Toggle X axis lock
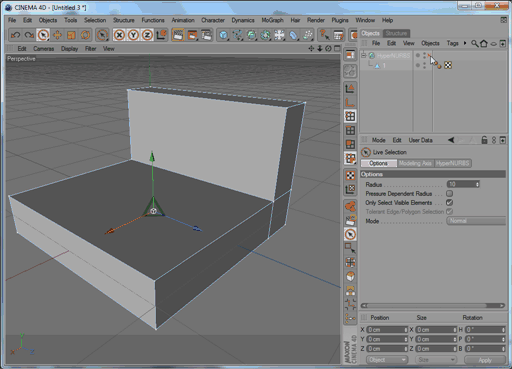This screenshot has width=512, height=369. [x=119, y=35]
